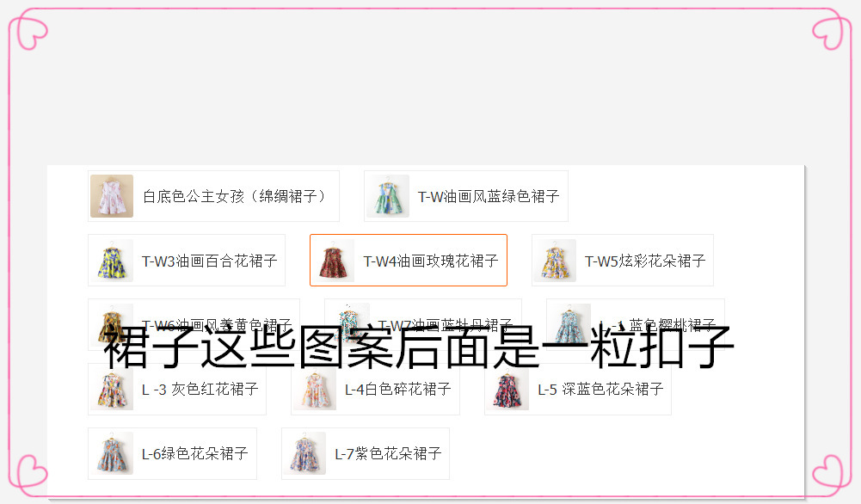Choose T-W5炫彩花朵裙子 variant
The image size is (861, 504).
[623, 261]
